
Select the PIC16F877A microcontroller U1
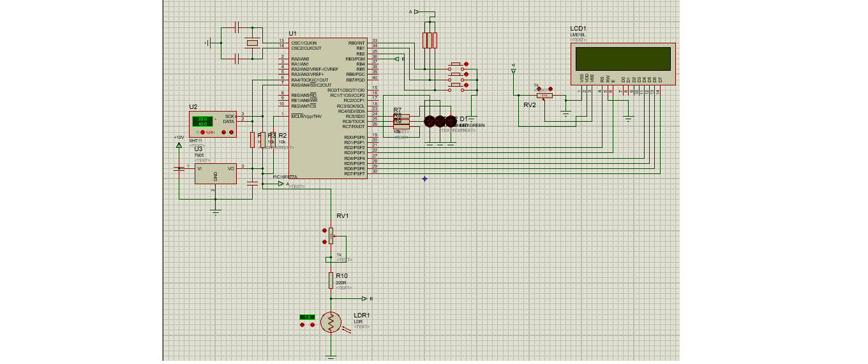tap(327, 108)
